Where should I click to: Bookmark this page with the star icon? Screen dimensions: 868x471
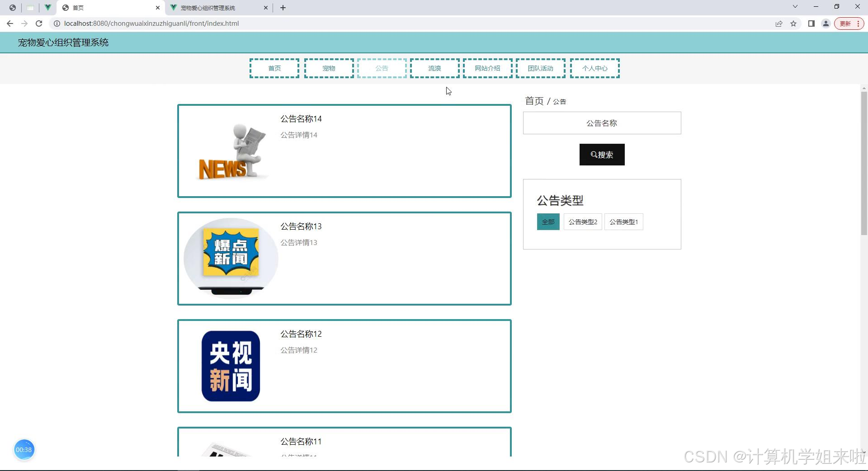coord(793,24)
